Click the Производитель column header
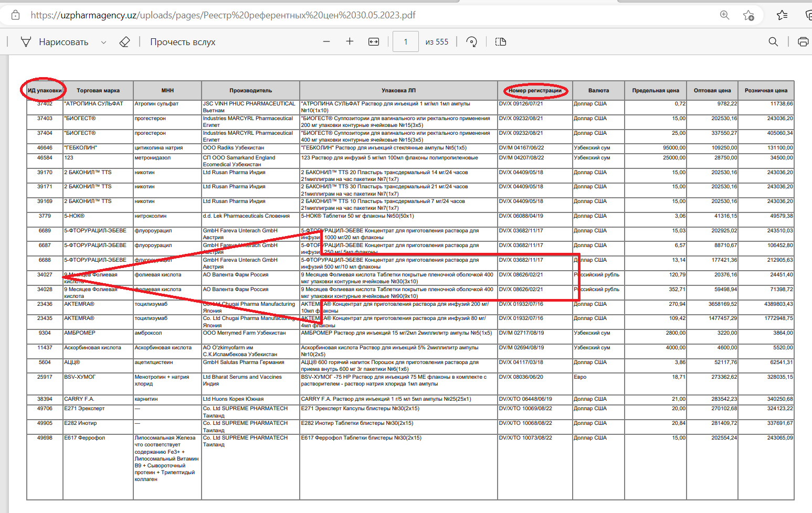The image size is (812, 513). pyautogui.click(x=250, y=90)
